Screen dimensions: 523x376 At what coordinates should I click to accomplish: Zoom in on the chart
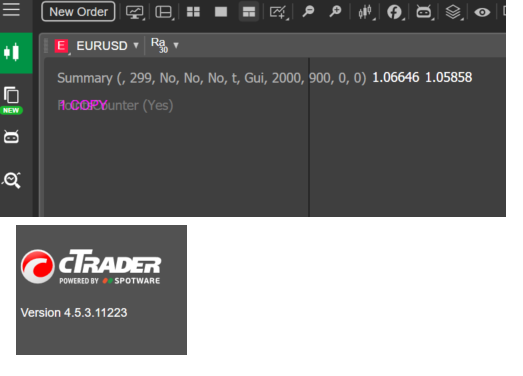click(x=335, y=12)
